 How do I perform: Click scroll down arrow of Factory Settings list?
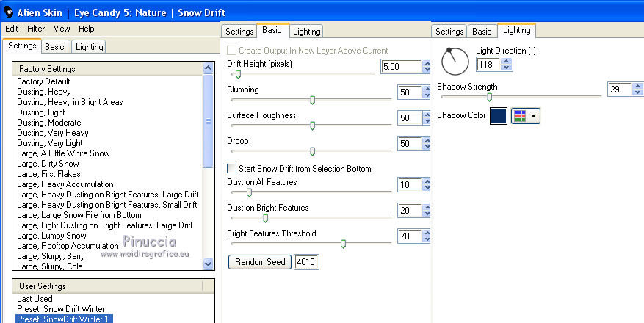coord(209,264)
